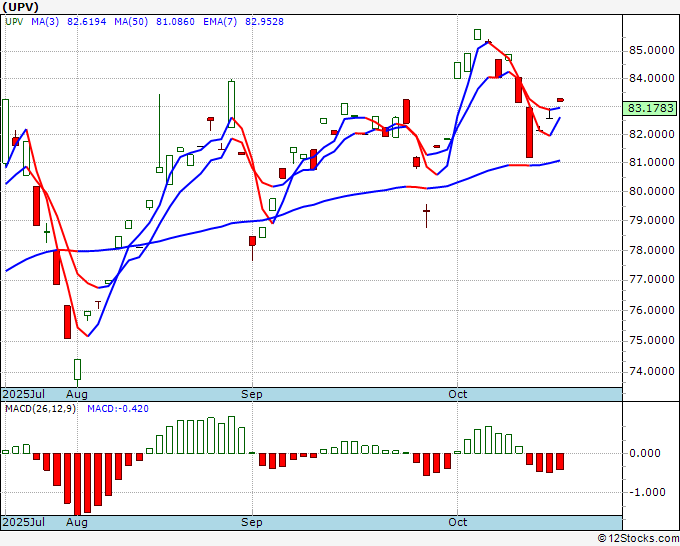
Task: Click the 79.0000 price axis label
Action: coord(651,220)
